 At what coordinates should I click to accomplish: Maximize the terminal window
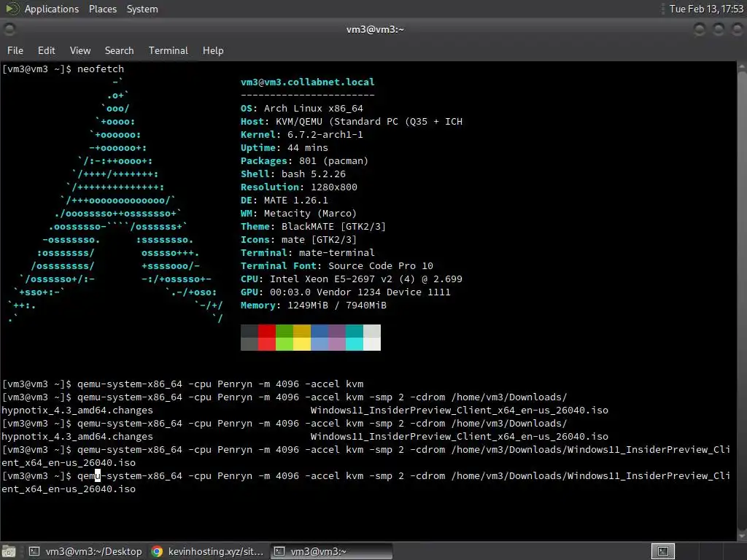pos(719,29)
